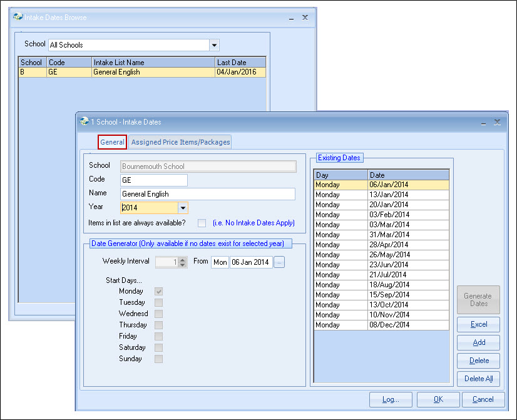The height and width of the screenshot is (420, 517).
Task: Minimize the Intake Dates Browse window
Action: pos(291,18)
